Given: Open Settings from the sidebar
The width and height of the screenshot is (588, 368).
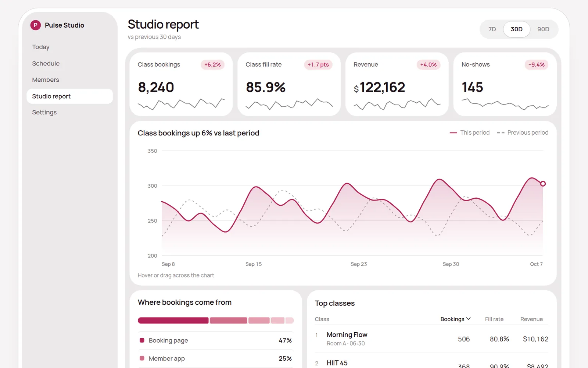Looking at the screenshot, I should [69, 112].
